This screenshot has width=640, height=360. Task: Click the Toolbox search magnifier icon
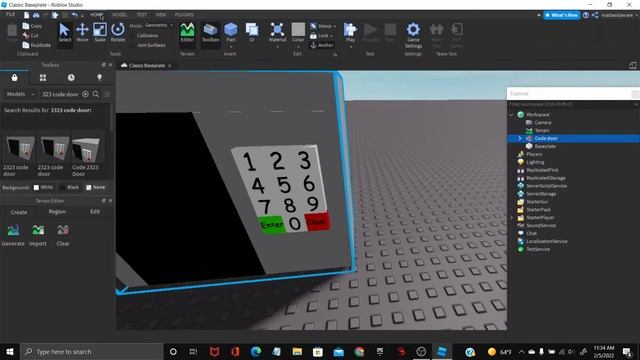tap(96, 94)
